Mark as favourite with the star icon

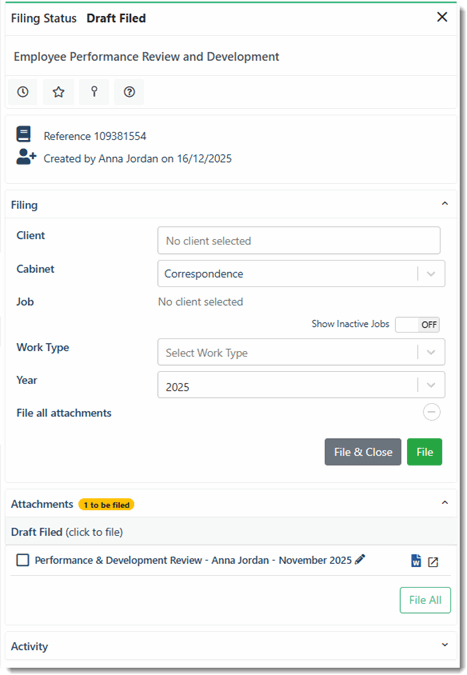[59, 92]
